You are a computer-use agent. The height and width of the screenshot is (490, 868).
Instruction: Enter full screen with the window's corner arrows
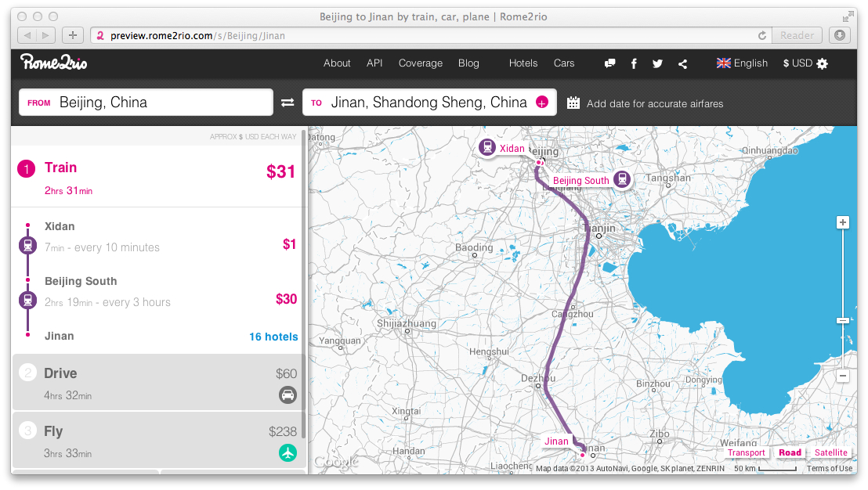[848, 16]
